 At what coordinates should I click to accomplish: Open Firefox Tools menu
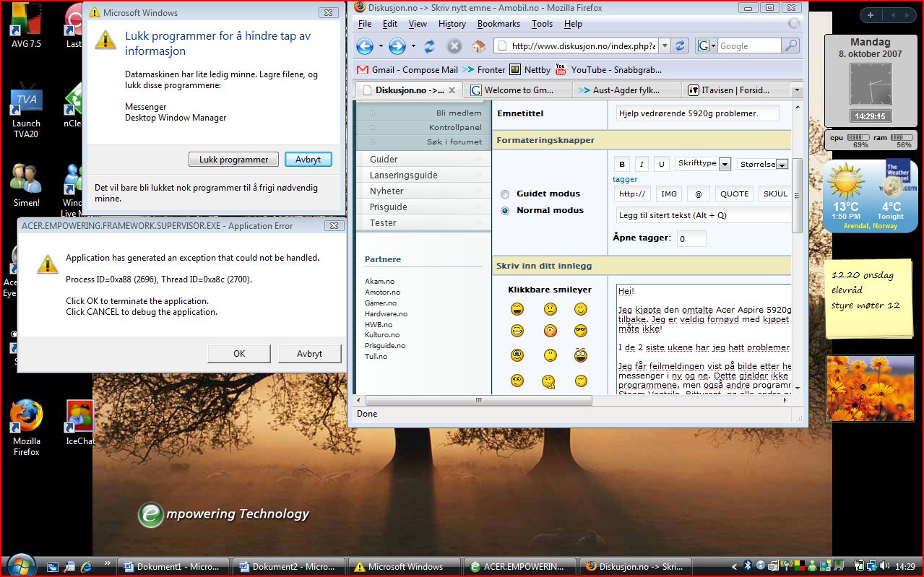(x=542, y=24)
